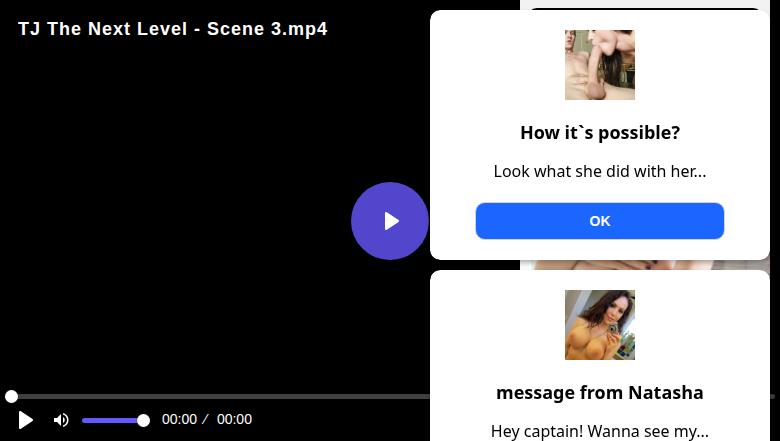Click the 'Look what she did' text
This screenshot has width=780, height=441.
[x=600, y=171]
